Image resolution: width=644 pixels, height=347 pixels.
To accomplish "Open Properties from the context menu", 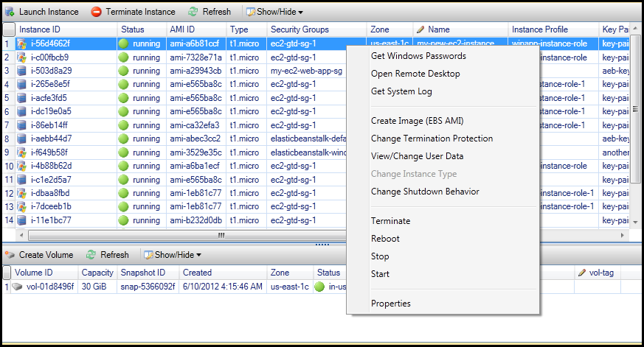I will (391, 304).
